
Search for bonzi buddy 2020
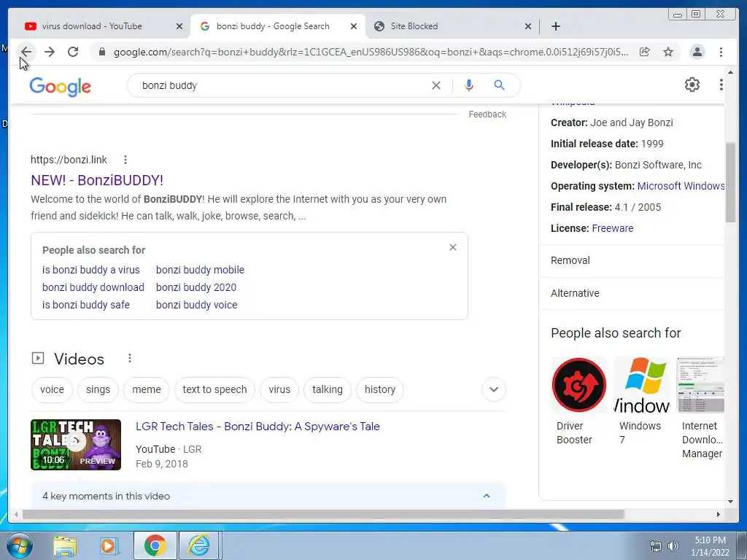coord(196,287)
